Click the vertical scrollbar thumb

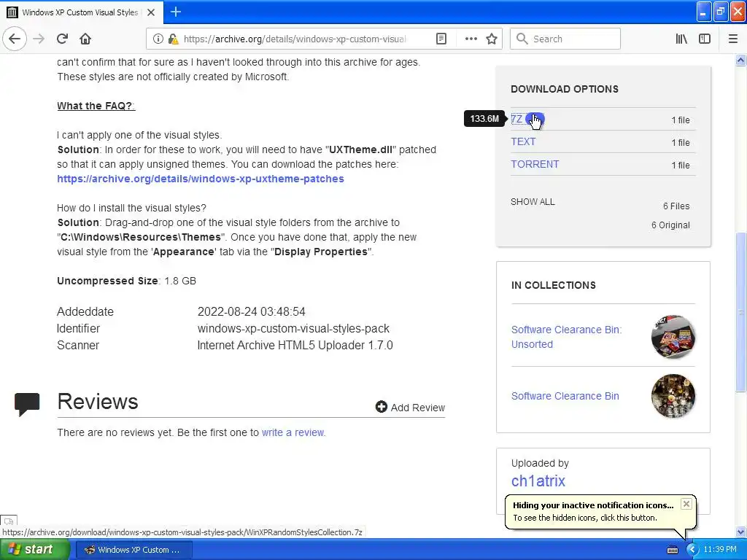pos(740,312)
